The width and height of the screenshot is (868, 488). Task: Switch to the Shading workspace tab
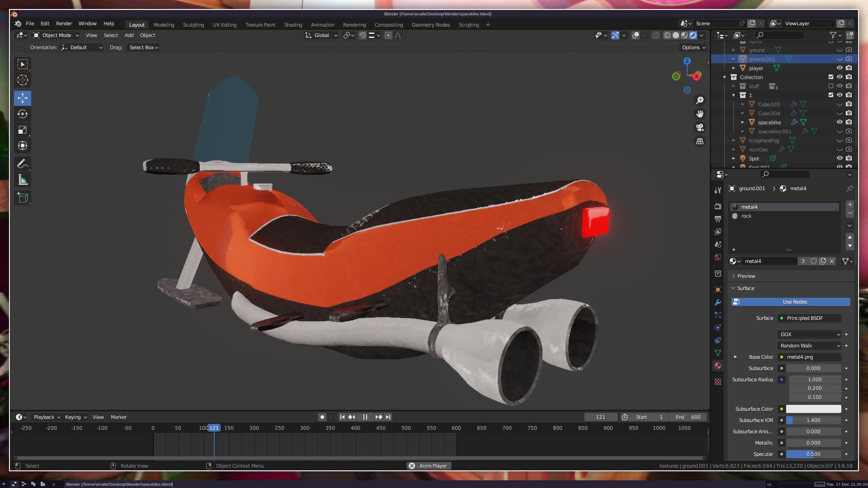293,25
